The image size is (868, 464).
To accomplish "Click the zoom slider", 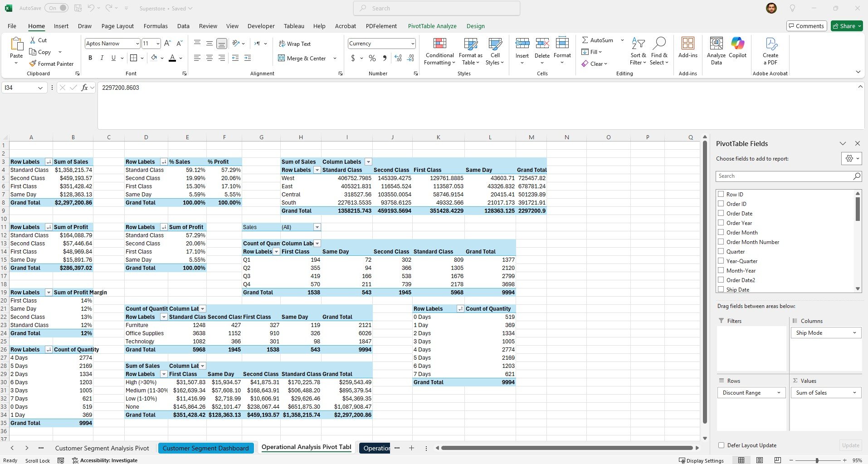I will point(817,460).
